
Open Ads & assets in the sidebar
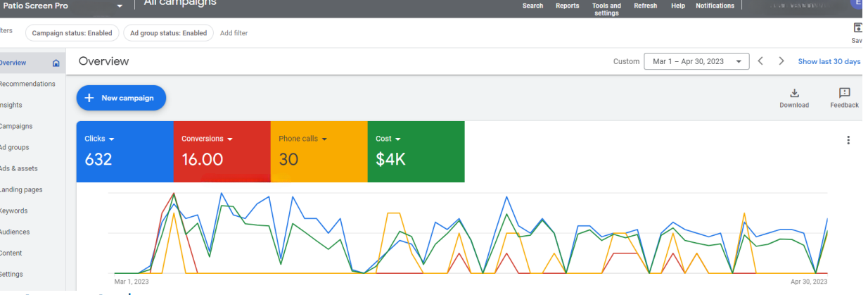pyautogui.click(x=19, y=168)
